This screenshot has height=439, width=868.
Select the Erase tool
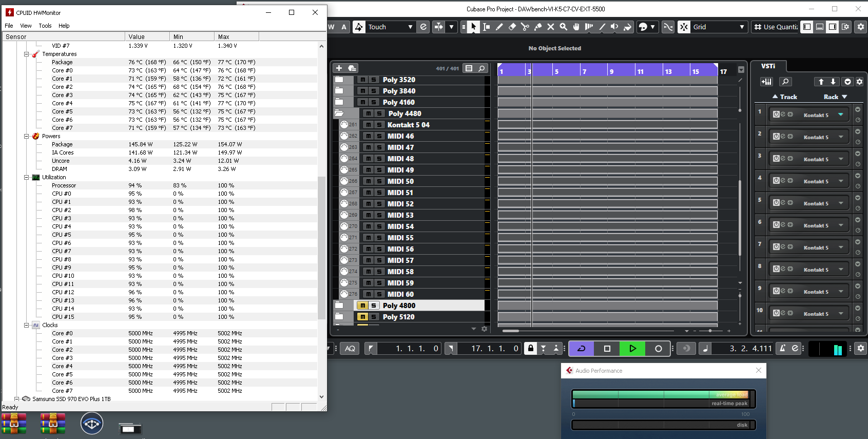[512, 27]
